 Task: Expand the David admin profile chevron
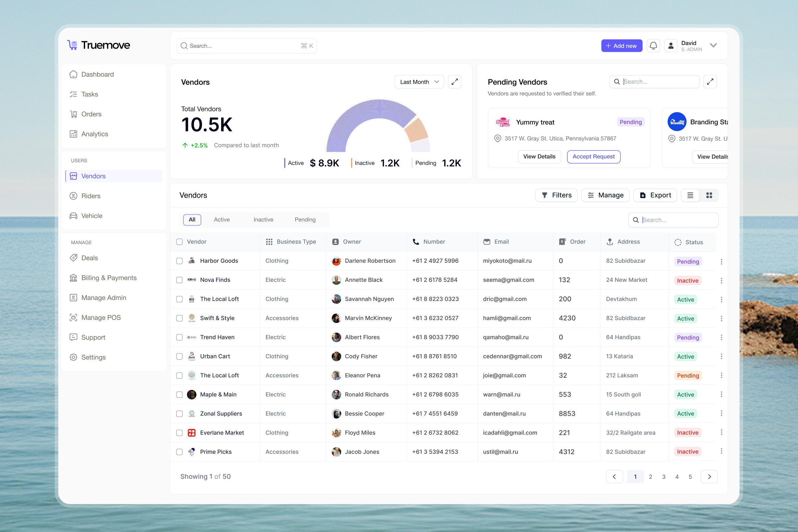coord(713,46)
